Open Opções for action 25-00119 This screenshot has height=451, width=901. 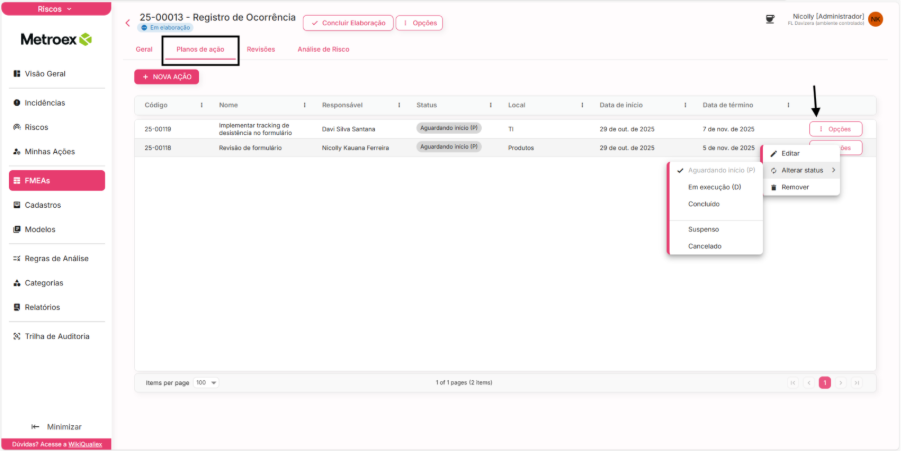pyautogui.click(x=835, y=129)
